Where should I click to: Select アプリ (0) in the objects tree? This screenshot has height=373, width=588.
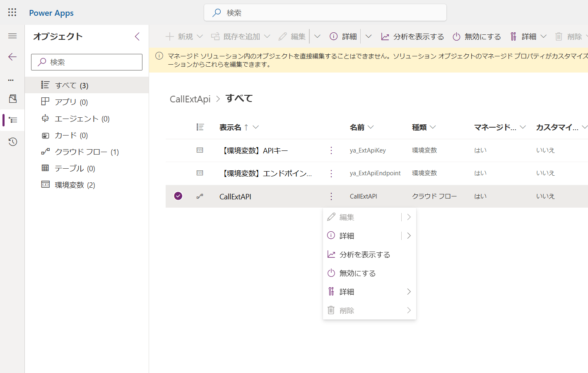tap(87, 102)
